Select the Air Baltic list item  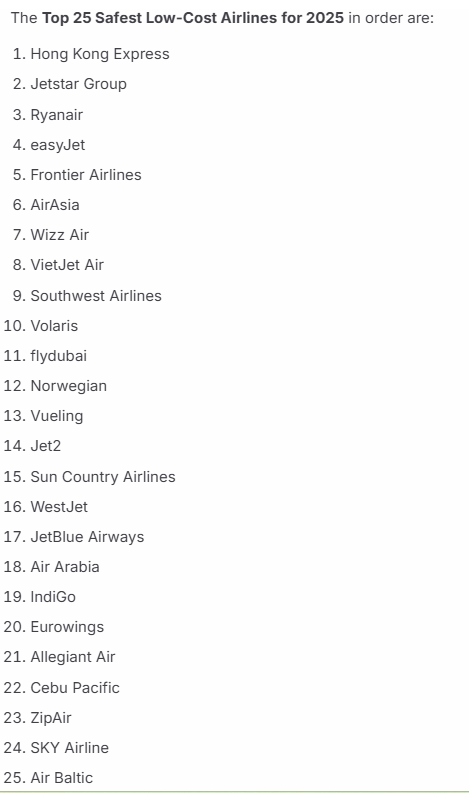coord(62,778)
